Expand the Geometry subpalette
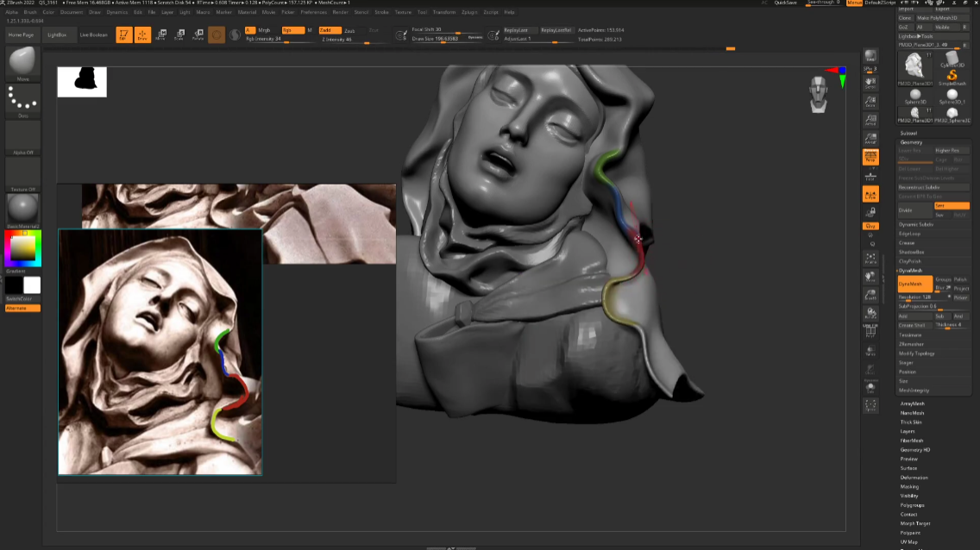The image size is (980, 550). 911,142
